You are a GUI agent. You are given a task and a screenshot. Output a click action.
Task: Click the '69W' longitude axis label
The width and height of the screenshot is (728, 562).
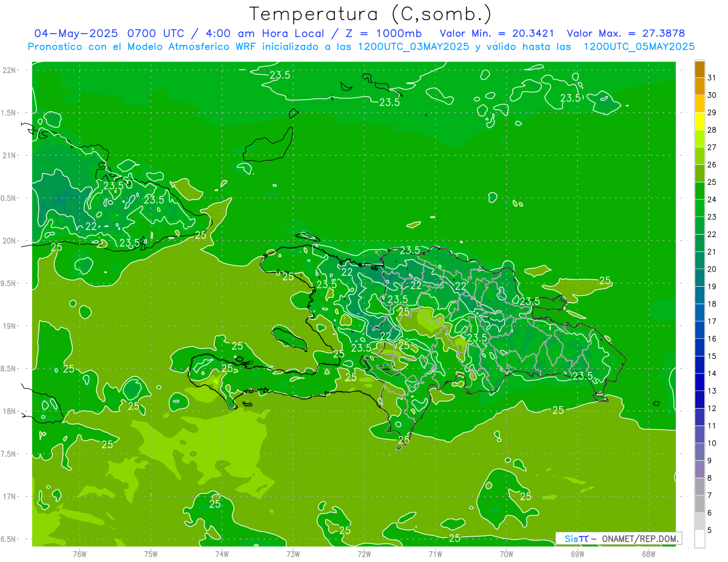tap(578, 554)
